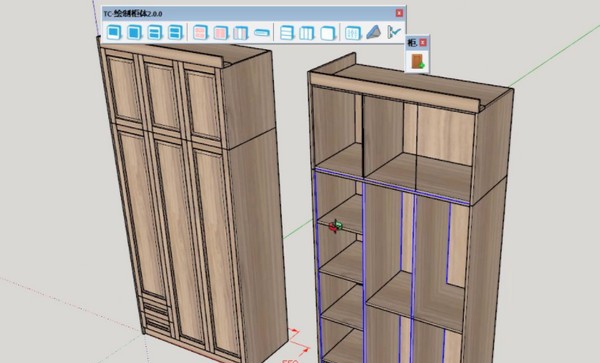Close the small 柜 floating toolbar
This screenshot has width=600, height=363.
tap(423, 42)
